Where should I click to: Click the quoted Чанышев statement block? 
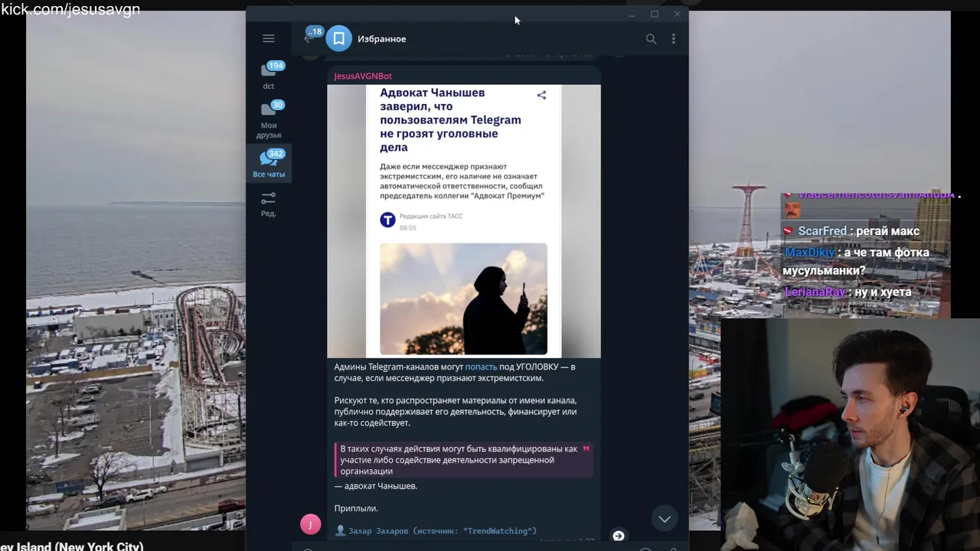tap(464, 460)
